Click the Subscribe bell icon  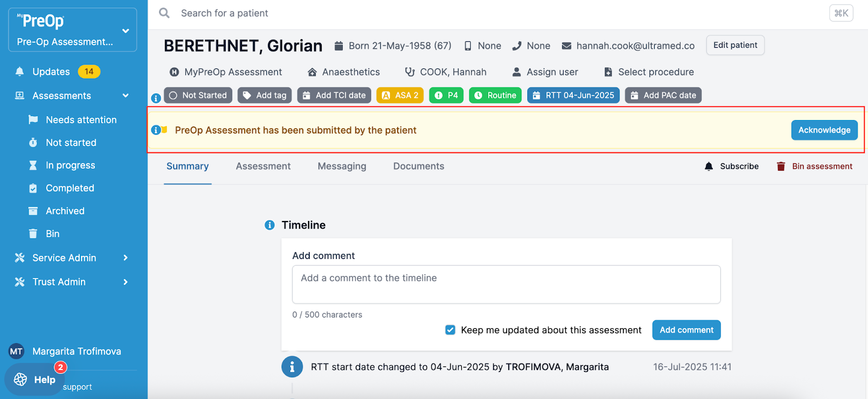coord(709,167)
